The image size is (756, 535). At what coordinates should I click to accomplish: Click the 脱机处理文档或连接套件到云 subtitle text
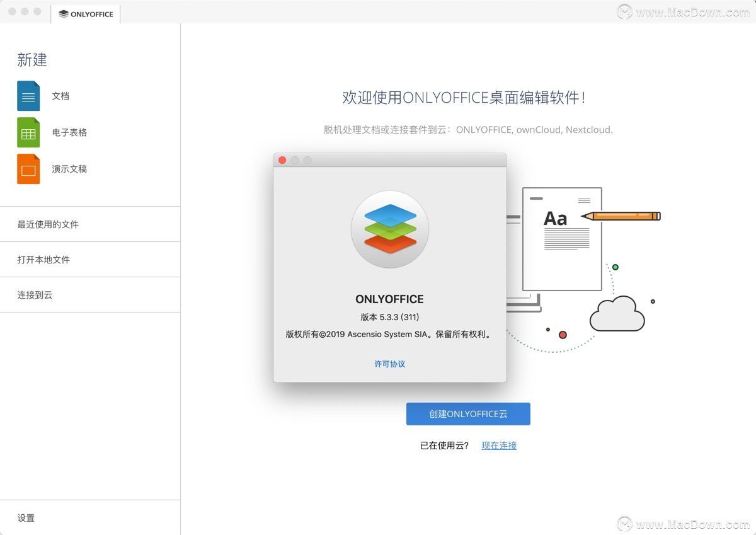click(x=468, y=130)
